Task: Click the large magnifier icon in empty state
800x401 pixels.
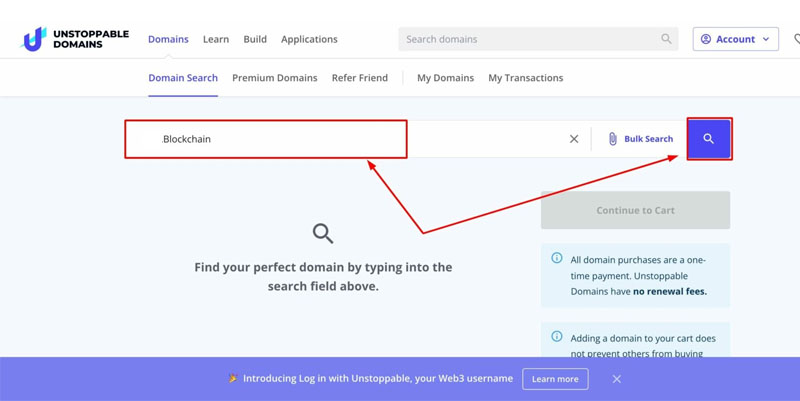Action: point(323,233)
